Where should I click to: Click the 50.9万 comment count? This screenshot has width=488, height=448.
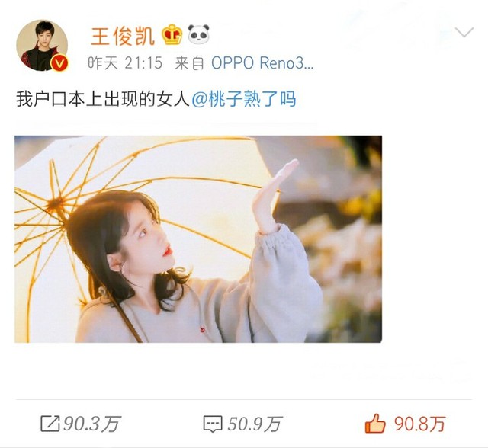click(x=255, y=424)
